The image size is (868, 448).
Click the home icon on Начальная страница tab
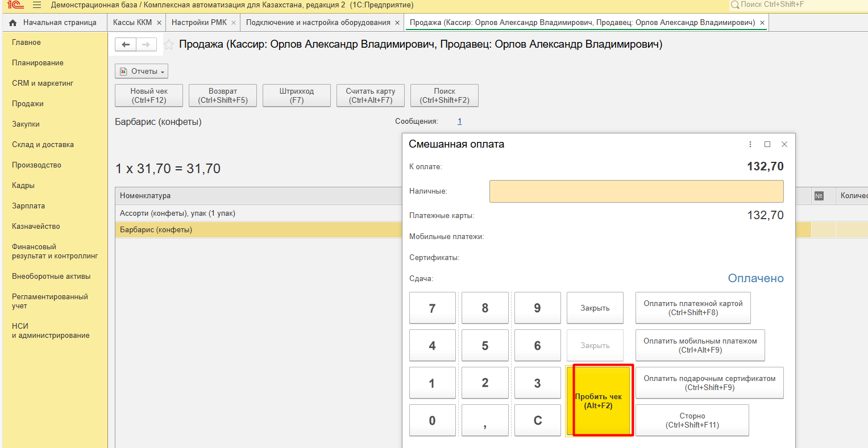pos(13,23)
